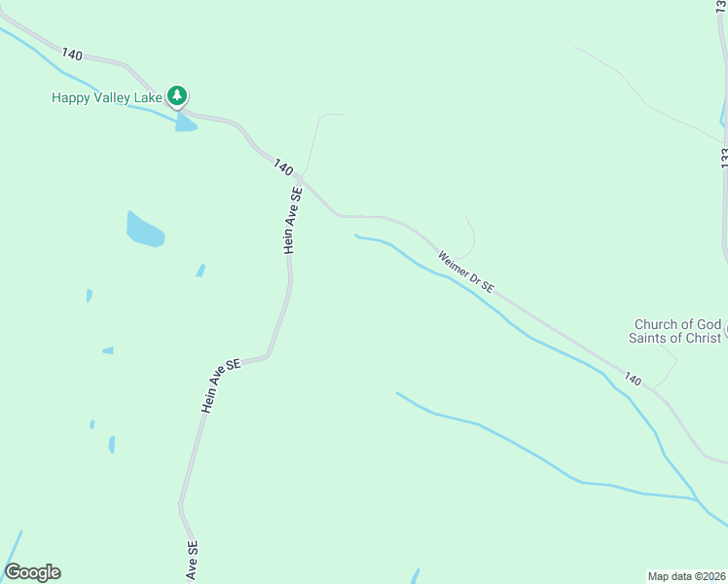The image size is (728, 584).
Task: Open the Map data ©2026 attribution
Action: [687, 576]
